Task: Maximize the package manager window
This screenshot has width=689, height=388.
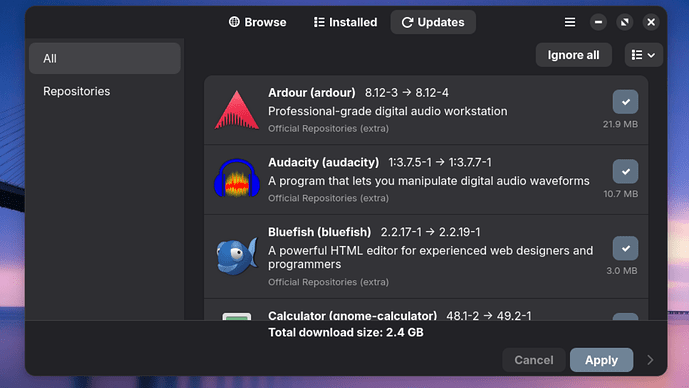Action: (x=624, y=22)
